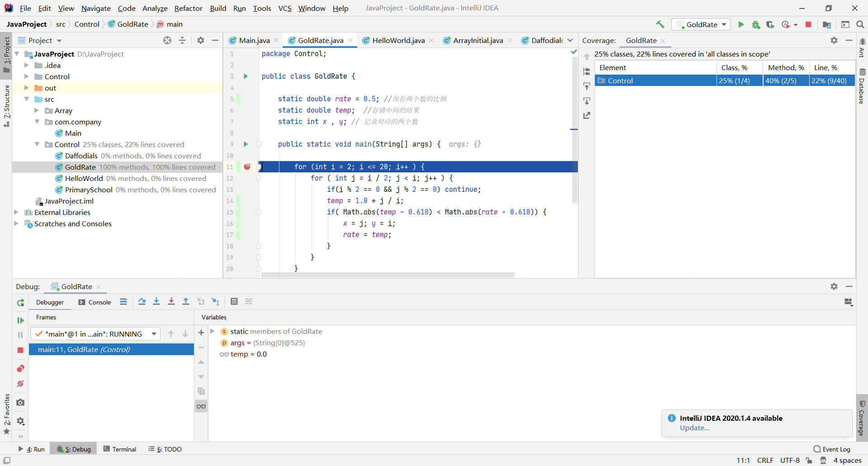Collapse the src folder in the tree
This screenshot has height=466, width=868.
[x=26, y=99]
